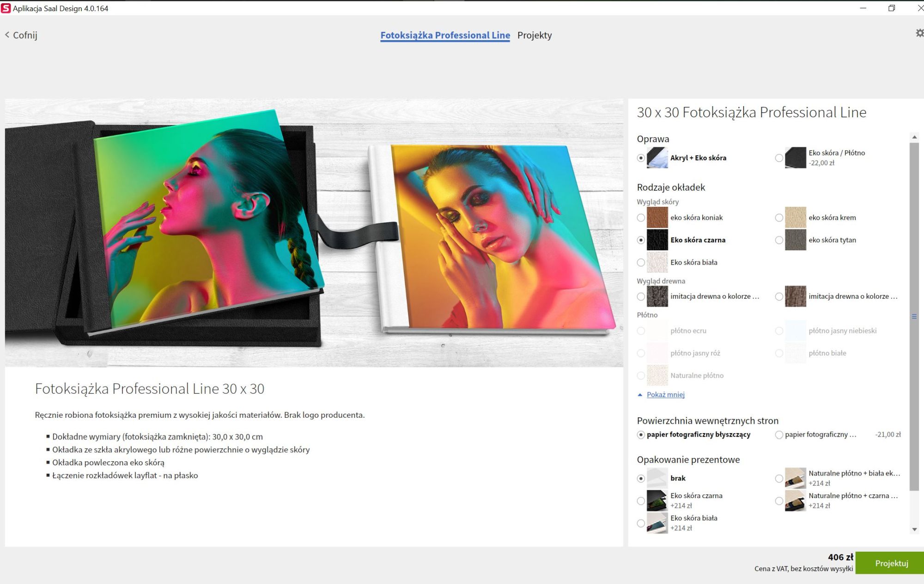
Task: Minimize the Saal Design window
Action: (863, 8)
